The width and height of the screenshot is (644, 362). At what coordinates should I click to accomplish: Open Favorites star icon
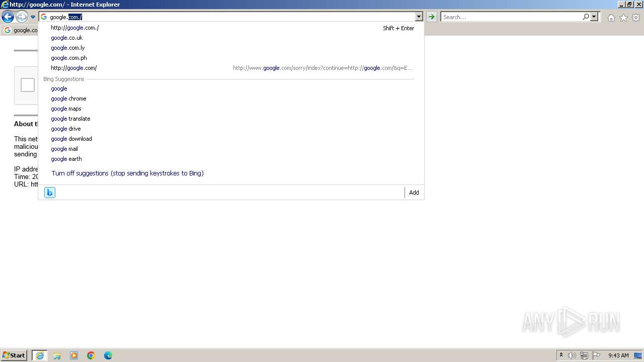pos(623,18)
